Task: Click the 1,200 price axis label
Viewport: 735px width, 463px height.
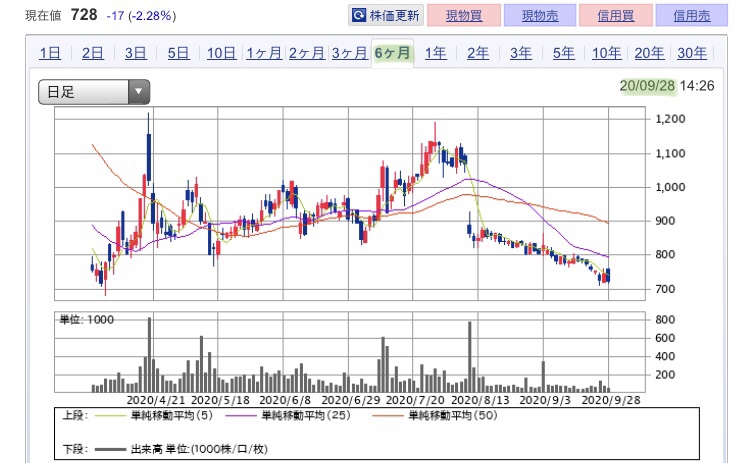Action: [x=670, y=119]
